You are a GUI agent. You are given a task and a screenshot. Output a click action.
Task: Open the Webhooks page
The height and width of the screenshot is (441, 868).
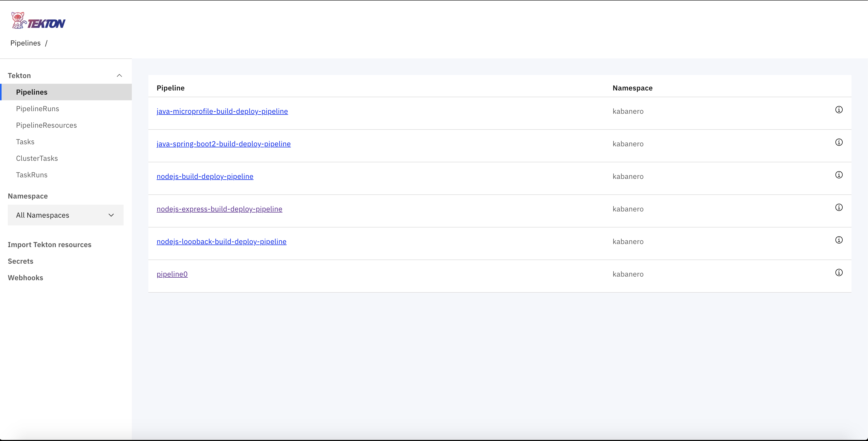click(x=25, y=278)
